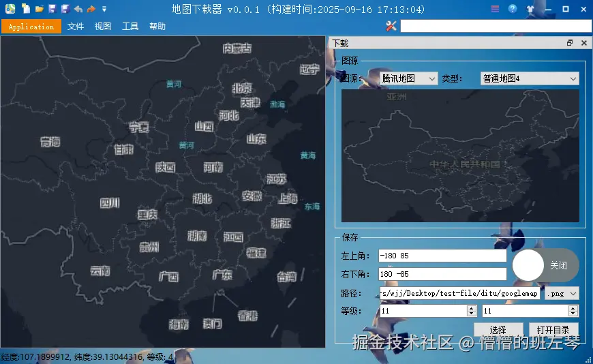Undo with the grey left arrow icon
The height and width of the screenshot is (364, 593).
(x=78, y=9)
